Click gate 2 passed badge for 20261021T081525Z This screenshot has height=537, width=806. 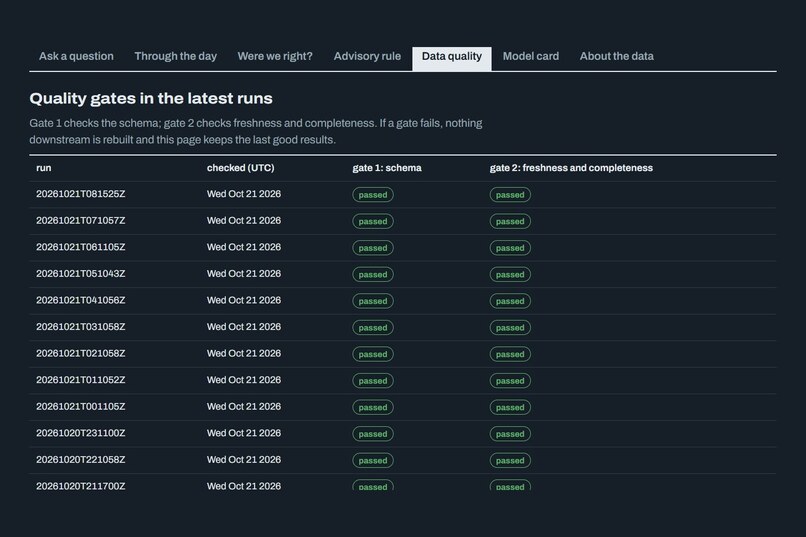click(510, 195)
